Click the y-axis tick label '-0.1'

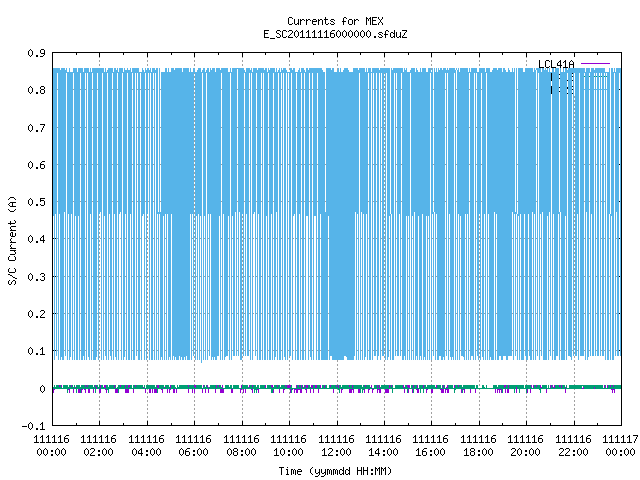pos(33,426)
